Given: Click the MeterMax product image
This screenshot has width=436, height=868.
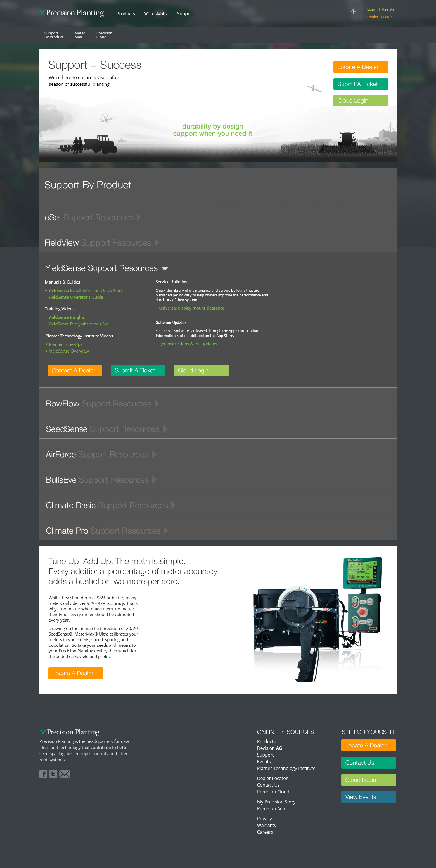Looking at the screenshot, I should (x=317, y=619).
